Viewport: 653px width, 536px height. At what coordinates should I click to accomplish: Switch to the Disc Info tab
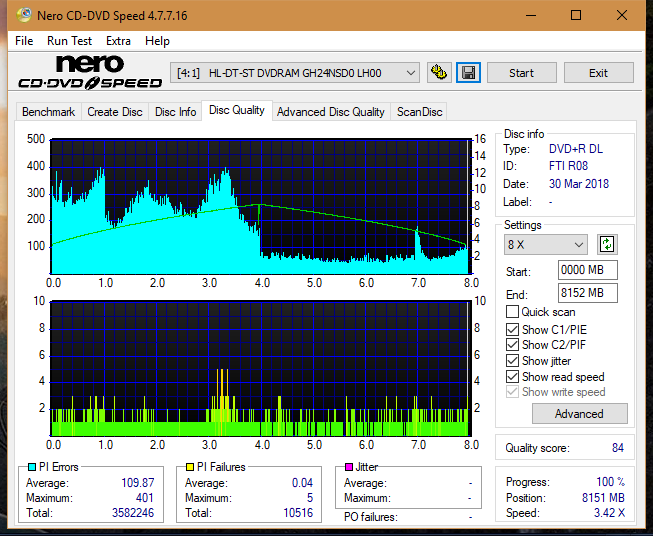point(175,112)
